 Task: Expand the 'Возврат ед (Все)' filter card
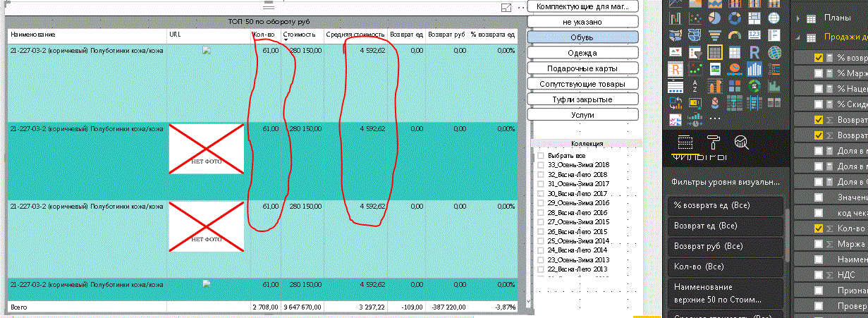(x=725, y=226)
